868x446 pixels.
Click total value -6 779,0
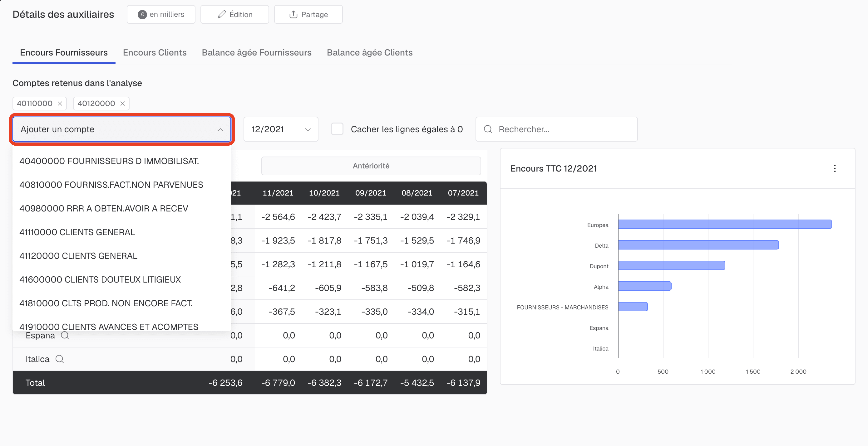tap(278, 383)
